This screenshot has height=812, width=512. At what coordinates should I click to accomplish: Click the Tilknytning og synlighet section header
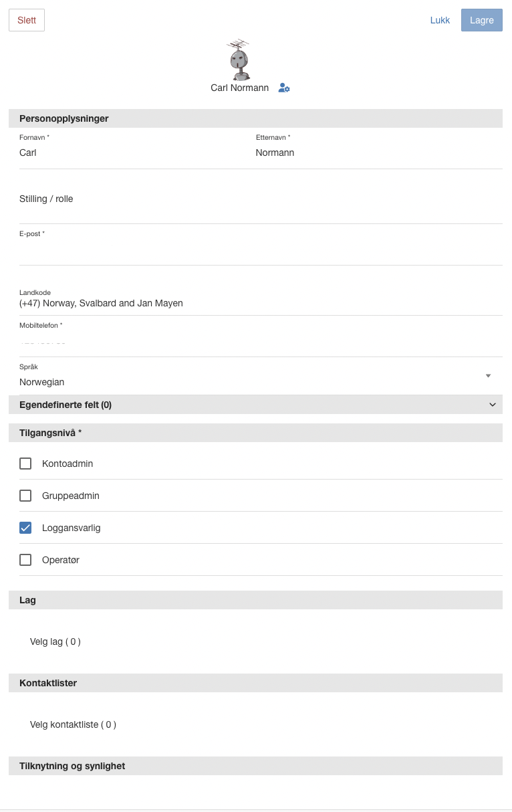(255, 766)
